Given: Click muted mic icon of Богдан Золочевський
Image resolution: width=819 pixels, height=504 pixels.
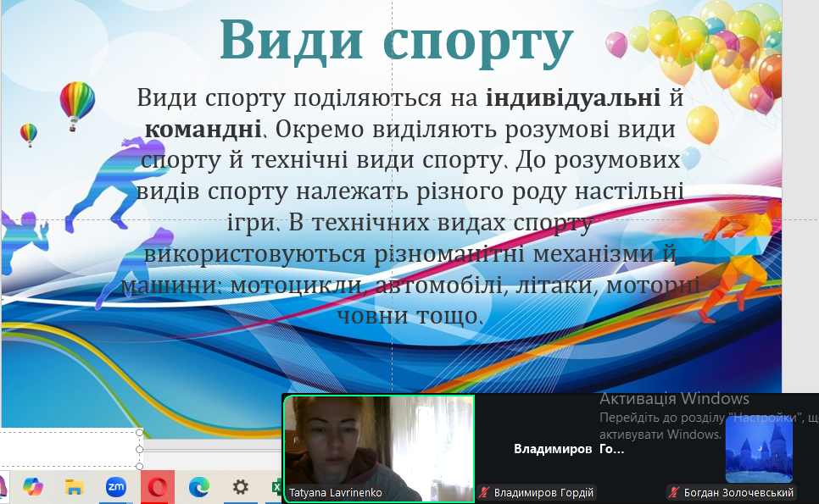Looking at the screenshot, I should 674,493.
